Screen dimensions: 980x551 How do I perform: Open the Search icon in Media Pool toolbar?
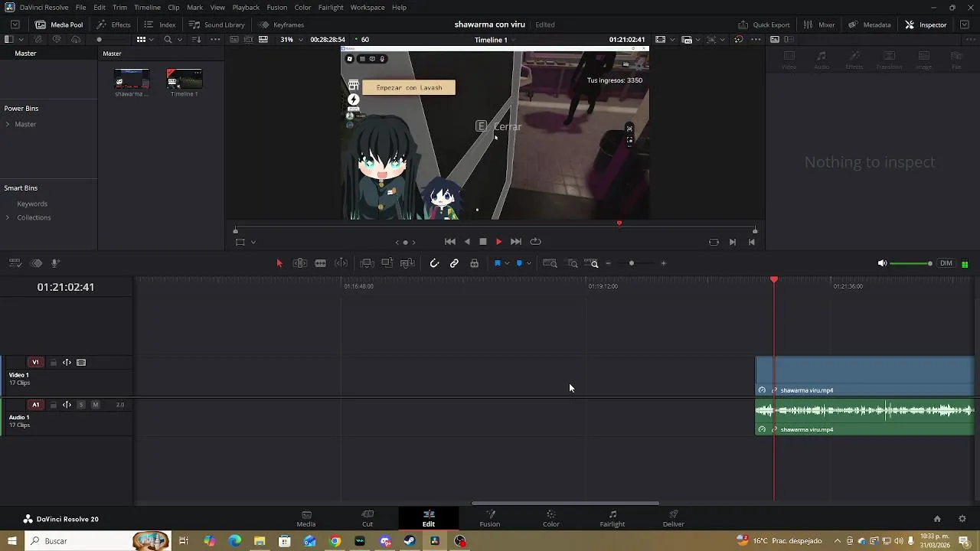click(x=168, y=39)
